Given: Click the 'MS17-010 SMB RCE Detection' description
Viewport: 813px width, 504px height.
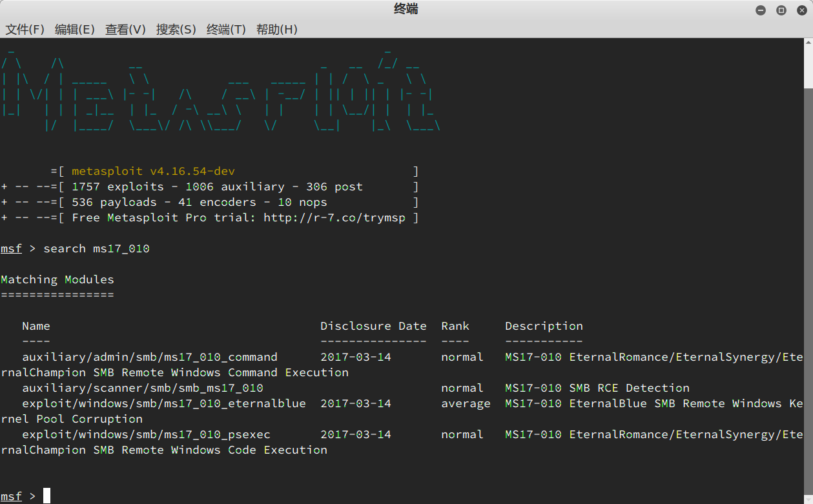Looking at the screenshot, I should click(597, 388).
